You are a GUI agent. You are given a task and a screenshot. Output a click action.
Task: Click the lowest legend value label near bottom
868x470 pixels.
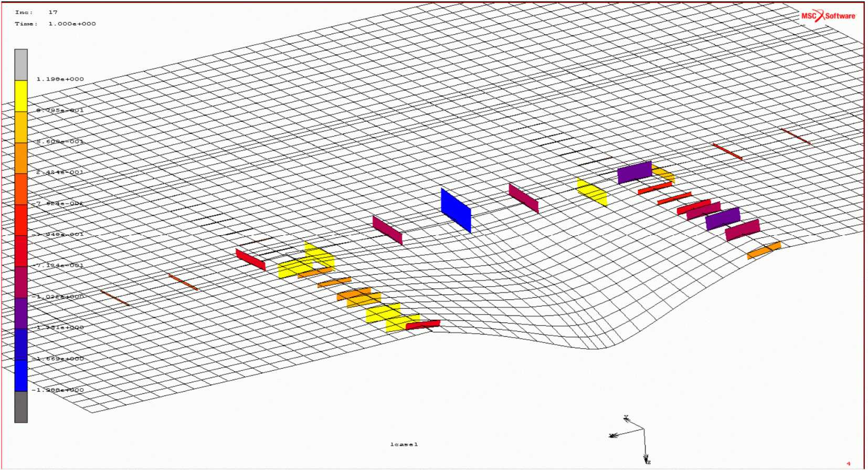(58, 390)
